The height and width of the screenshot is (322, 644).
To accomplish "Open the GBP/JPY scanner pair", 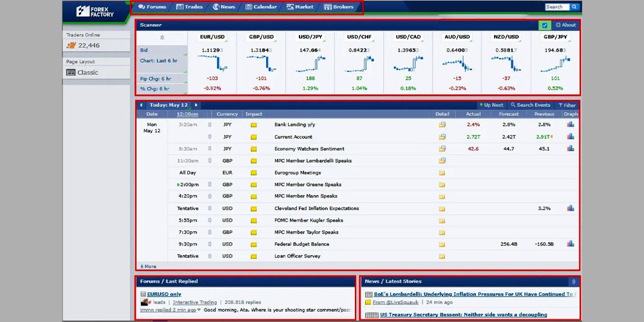I will click(555, 37).
